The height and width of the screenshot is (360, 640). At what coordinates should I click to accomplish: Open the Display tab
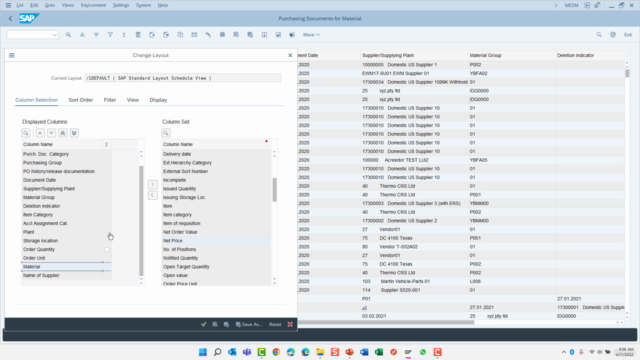[158, 100]
